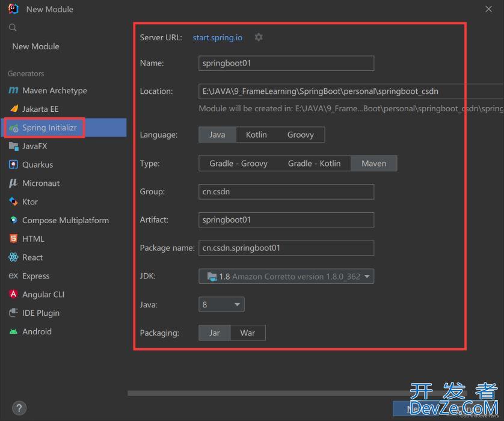
Task: Click the HTML5 icon
Action: 13,238
